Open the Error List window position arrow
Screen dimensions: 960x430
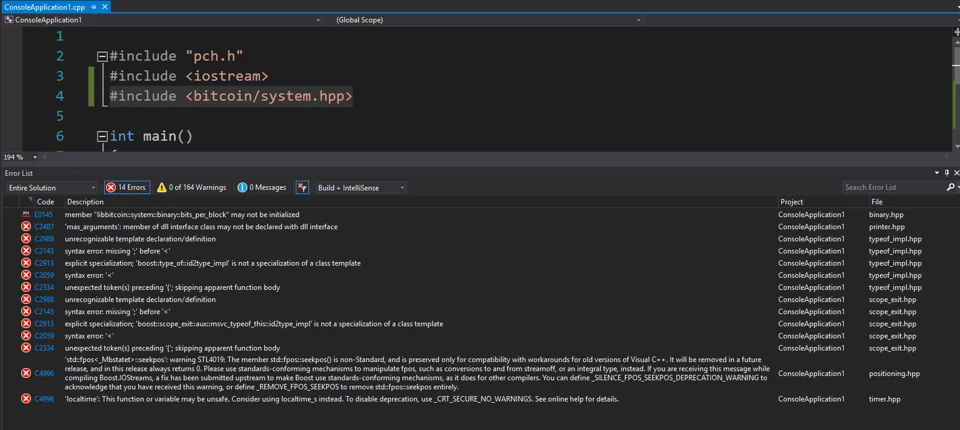click(x=937, y=173)
